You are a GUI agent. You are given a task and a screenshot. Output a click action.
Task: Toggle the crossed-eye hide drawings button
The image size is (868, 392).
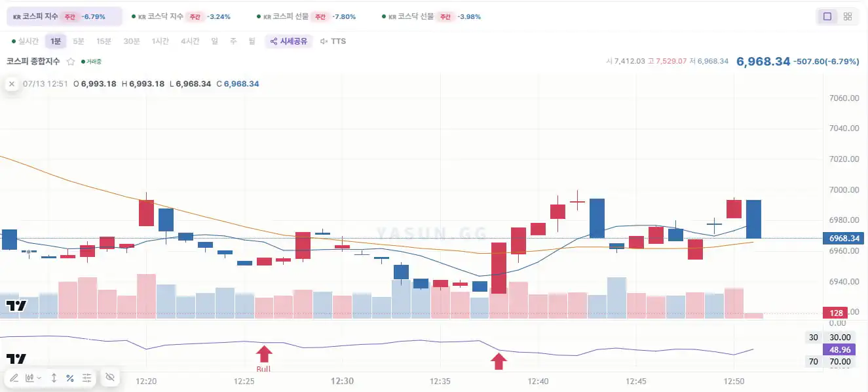(x=109, y=378)
